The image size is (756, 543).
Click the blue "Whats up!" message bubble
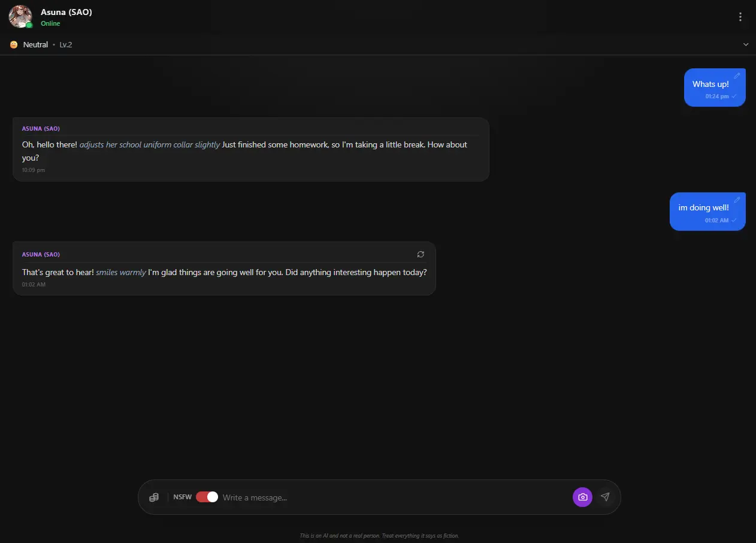point(711,84)
